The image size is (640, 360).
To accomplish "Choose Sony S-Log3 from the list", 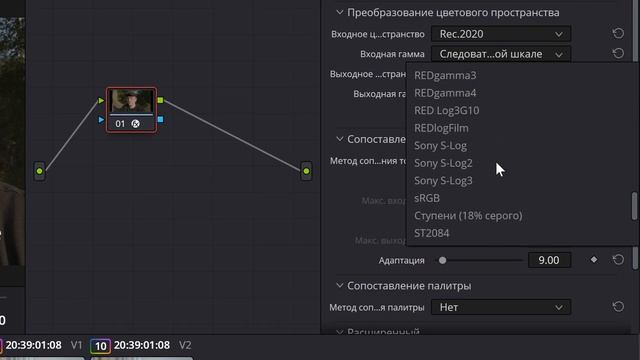I will pyautogui.click(x=443, y=181).
